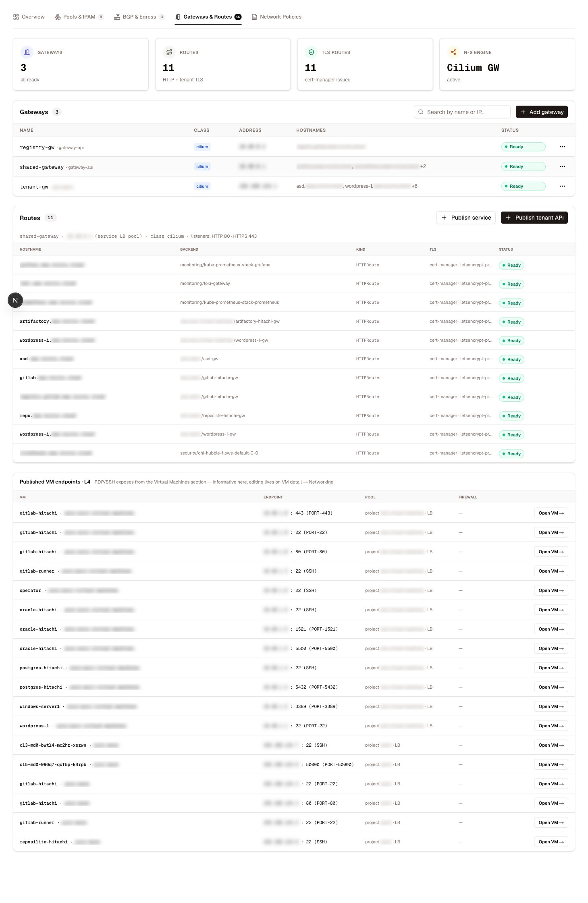Click the TLS Routes shield icon
The width and height of the screenshot is (588, 903).
coord(311,52)
